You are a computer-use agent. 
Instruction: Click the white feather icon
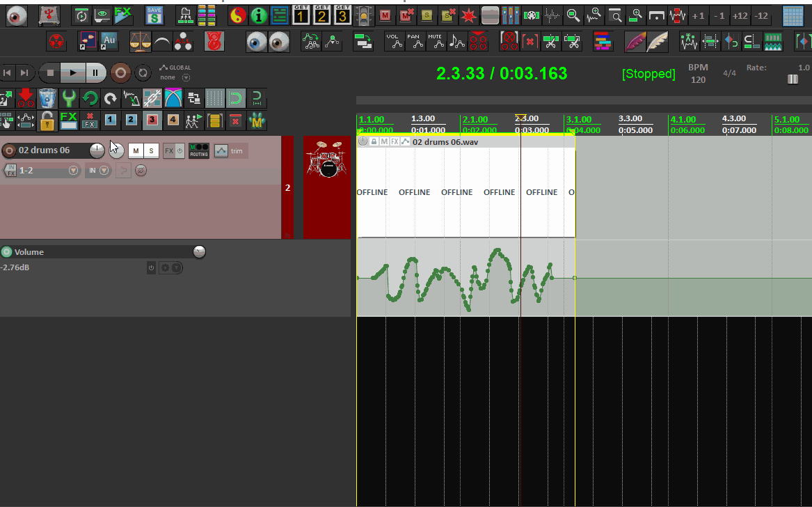point(657,42)
